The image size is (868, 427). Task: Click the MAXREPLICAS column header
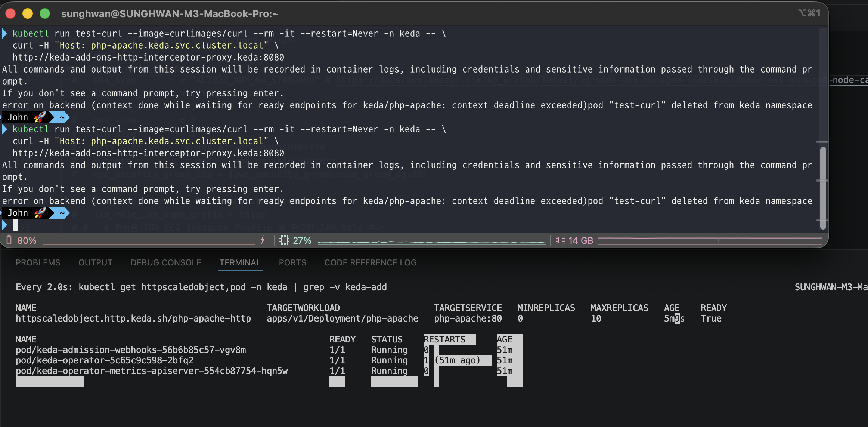619,308
